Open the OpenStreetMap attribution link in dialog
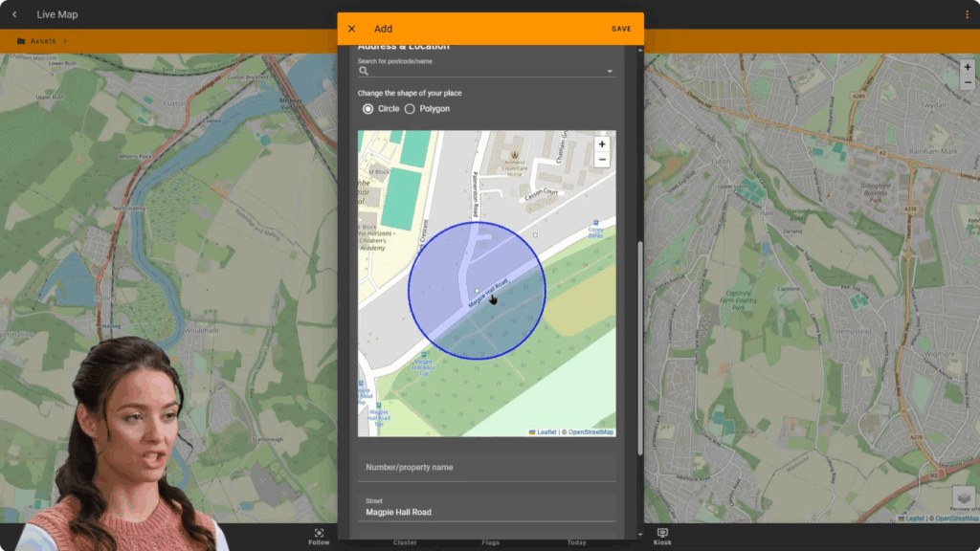 (x=590, y=432)
